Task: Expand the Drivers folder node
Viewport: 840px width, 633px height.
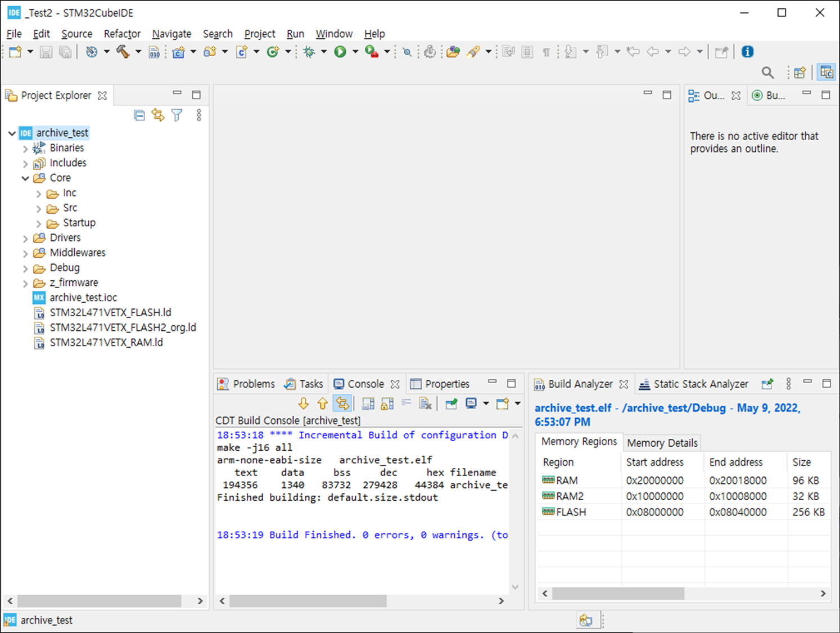Action: point(25,239)
